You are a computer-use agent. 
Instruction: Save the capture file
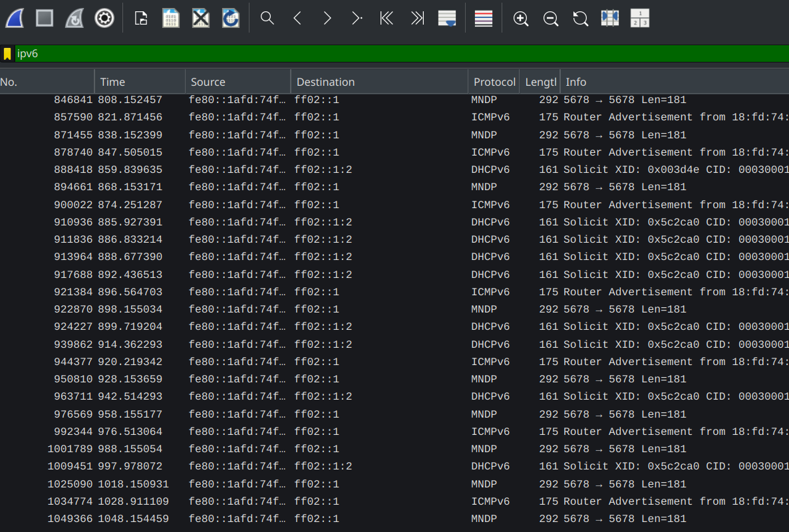tap(171, 18)
